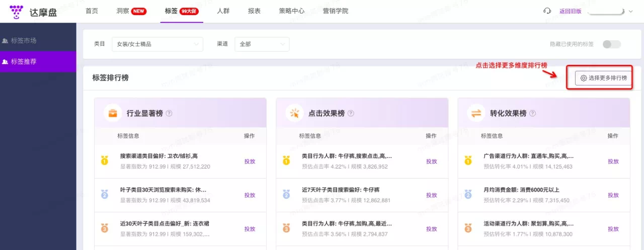Viewport: 644px width, 250px height.
Task: Click the 返回旧版 link
Action: 571,11
